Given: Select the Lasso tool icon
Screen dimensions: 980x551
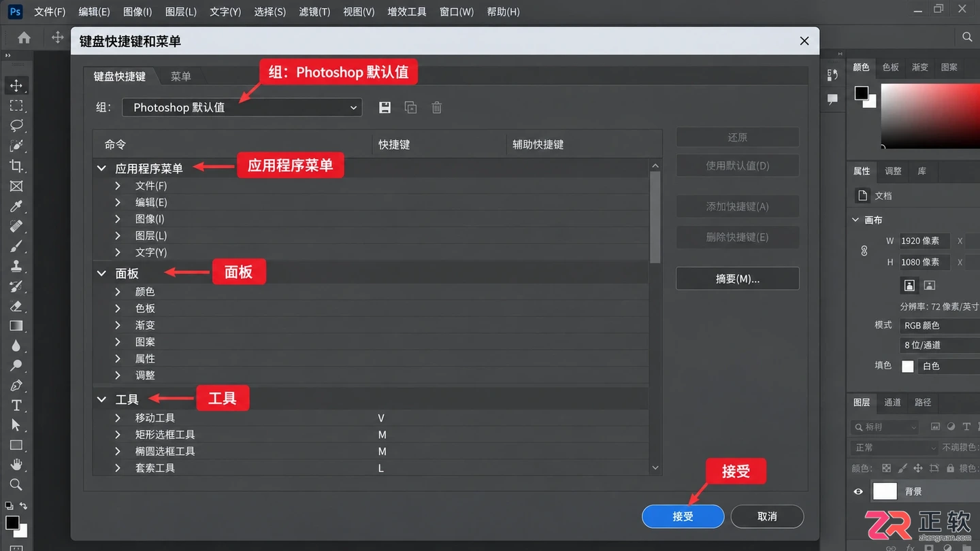Looking at the screenshot, I should click(16, 125).
